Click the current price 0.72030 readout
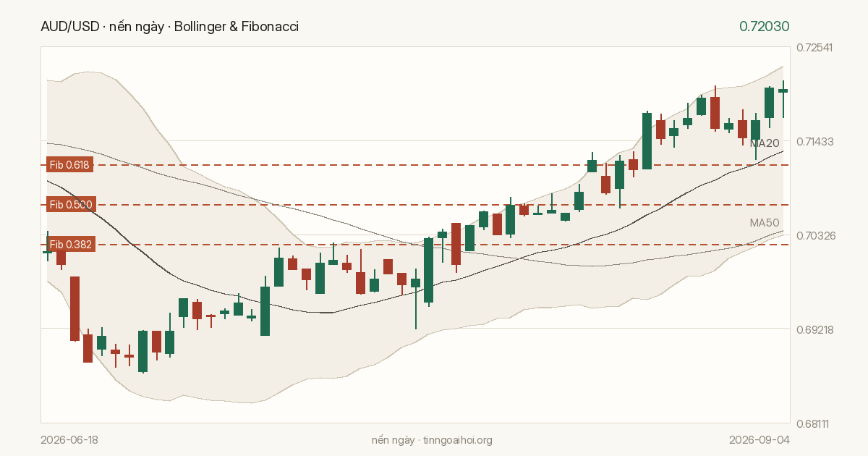 click(x=764, y=26)
